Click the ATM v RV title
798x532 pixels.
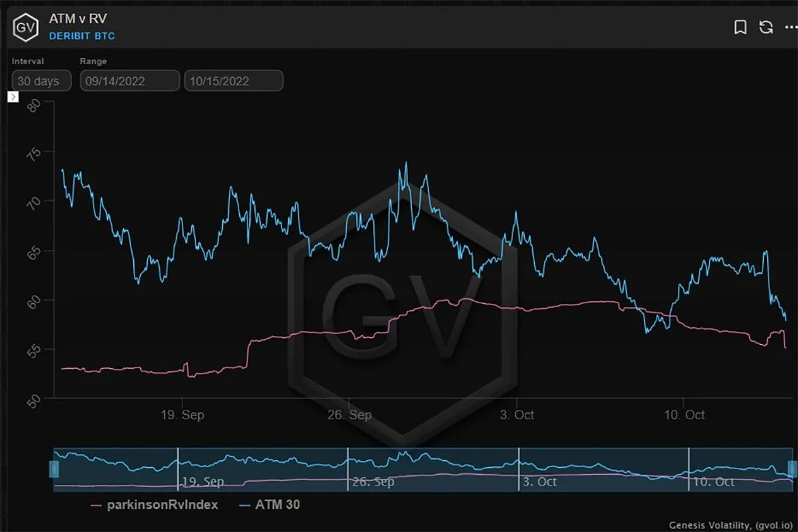click(x=78, y=19)
